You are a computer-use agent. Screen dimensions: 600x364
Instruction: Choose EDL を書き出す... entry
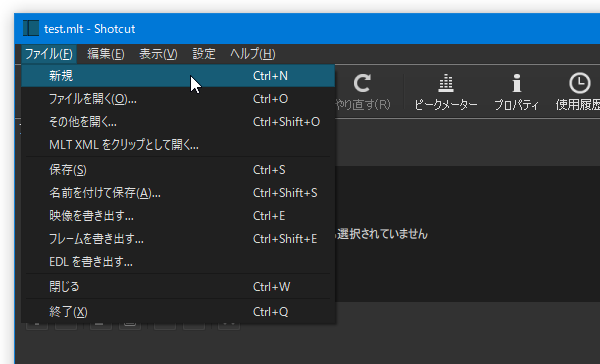click(x=178, y=262)
